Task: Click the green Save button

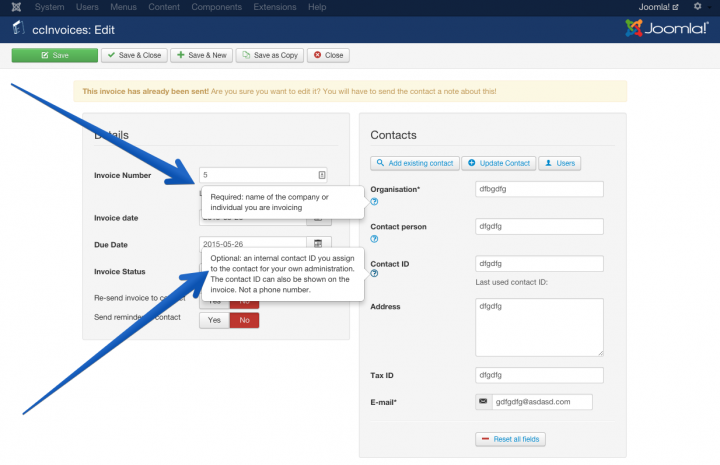Action: pos(55,55)
